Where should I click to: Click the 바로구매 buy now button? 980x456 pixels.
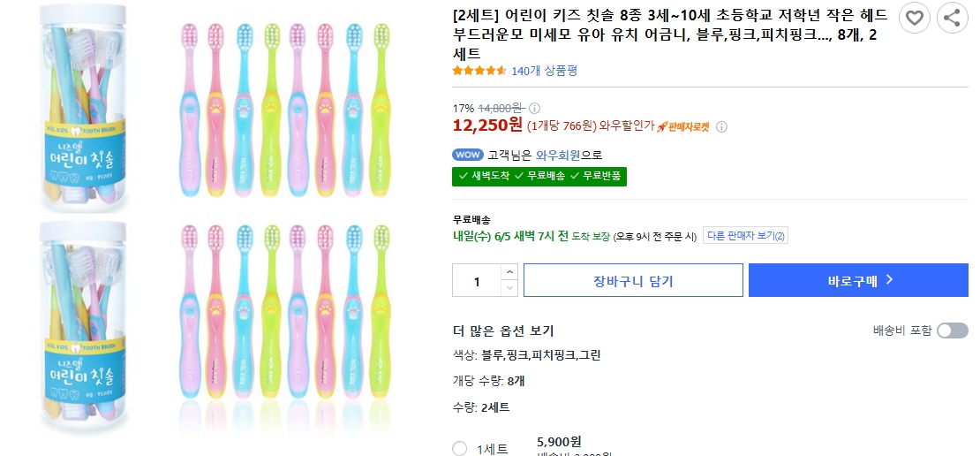(x=858, y=280)
